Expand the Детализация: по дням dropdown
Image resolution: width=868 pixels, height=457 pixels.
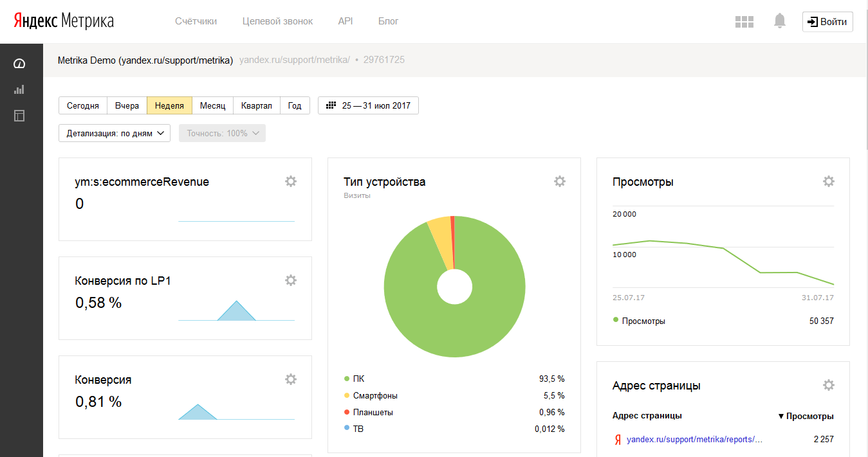[x=115, y=133]
